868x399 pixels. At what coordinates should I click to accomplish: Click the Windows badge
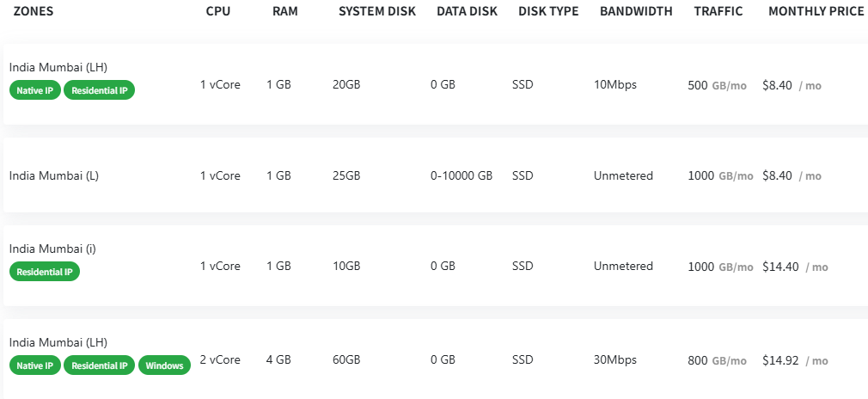164,365
